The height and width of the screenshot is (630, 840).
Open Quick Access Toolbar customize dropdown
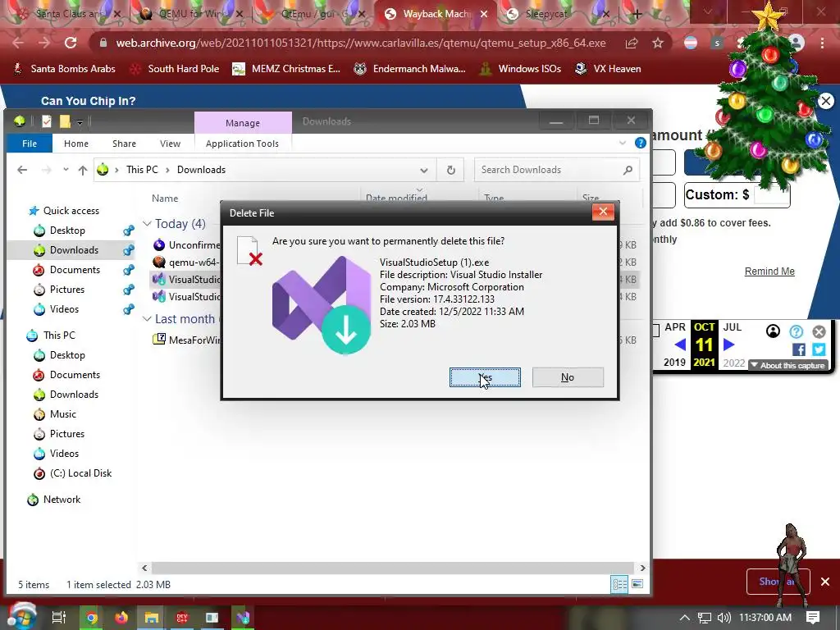pos(80,122)
